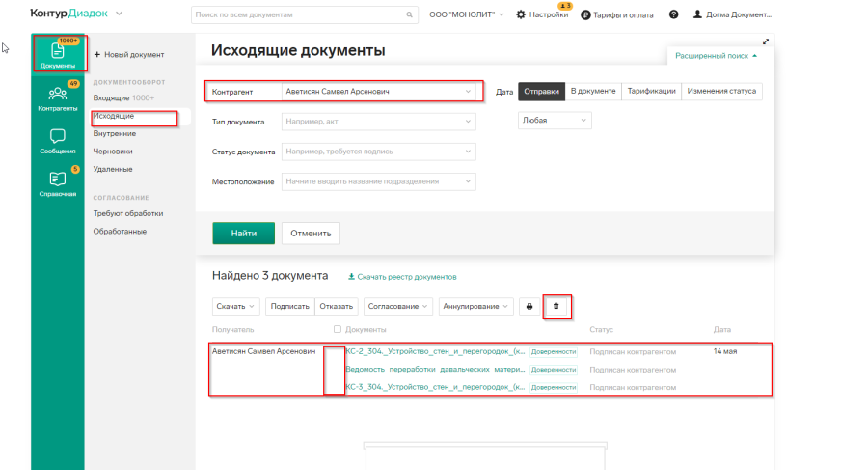Open the Контрагенты sidebar section
This screenshot has height=470, width=868.
(58, 97)
